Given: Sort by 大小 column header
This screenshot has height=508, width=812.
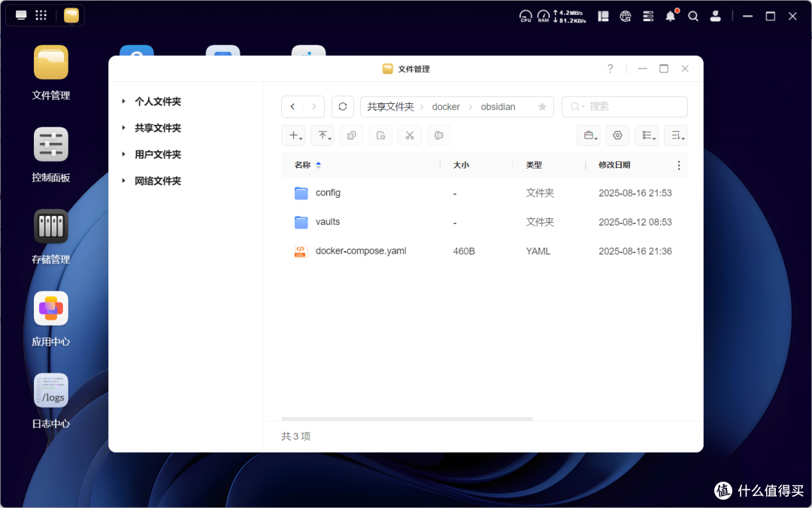Looking at the screenshot, I should (x=461, y=165).
